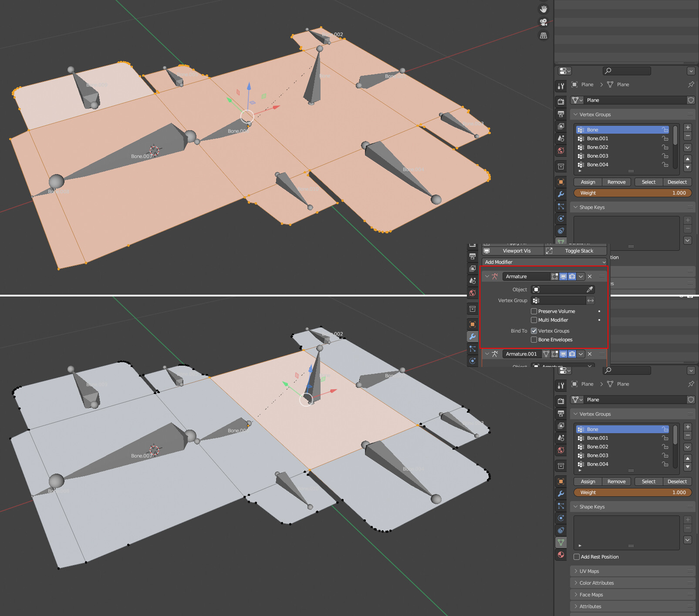Adjust Weight slider in upper panel
Screen dimensions: 699x616
(633, 193)
